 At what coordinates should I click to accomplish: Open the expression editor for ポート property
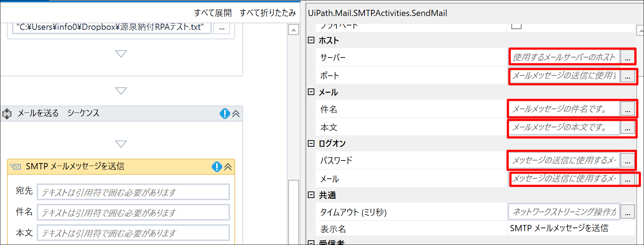click(x=628, y=76)
